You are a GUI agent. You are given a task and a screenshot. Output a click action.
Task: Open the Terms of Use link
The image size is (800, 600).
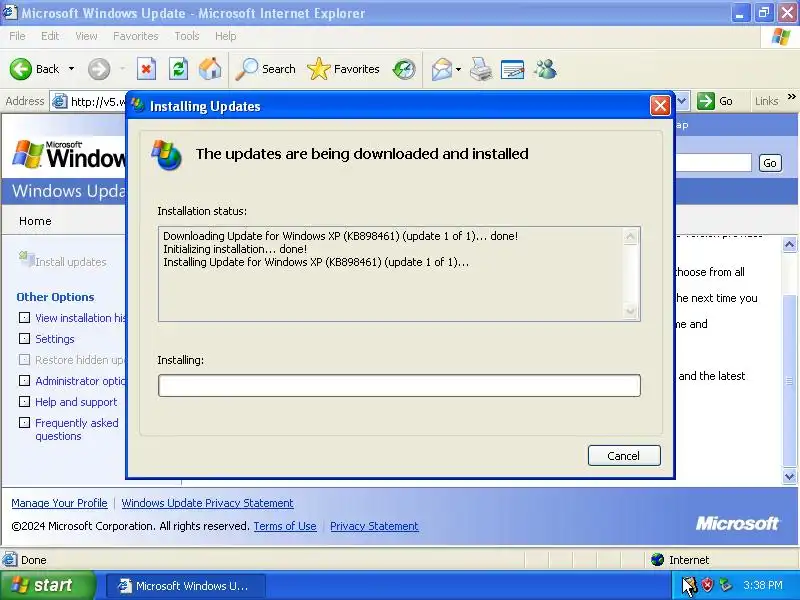pyautogui.click(x=285, y=526)
